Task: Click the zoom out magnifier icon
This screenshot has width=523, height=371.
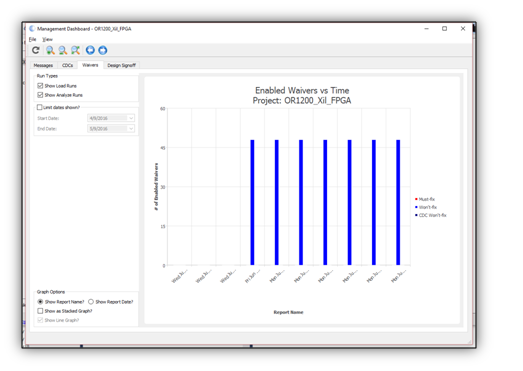Action: (x=63, y=50)
